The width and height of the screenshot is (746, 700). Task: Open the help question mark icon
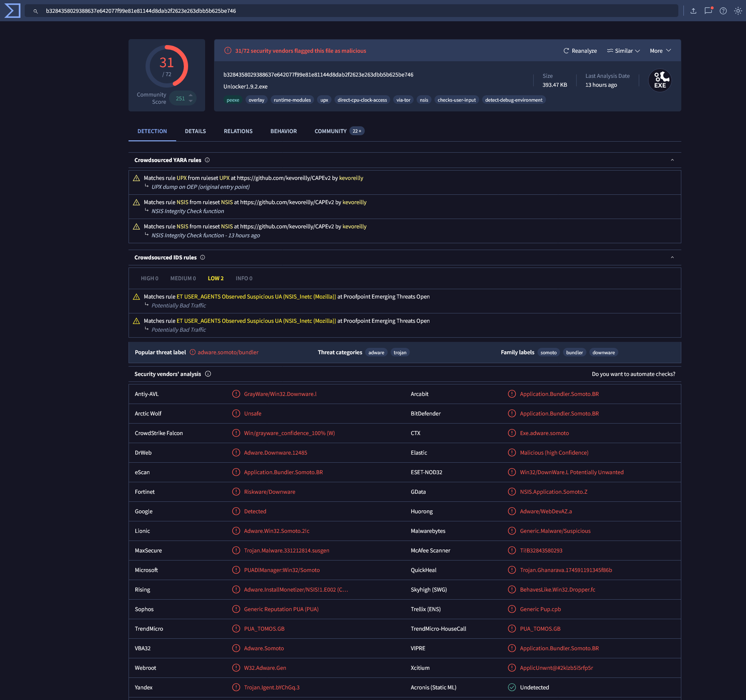coord(723,11)
